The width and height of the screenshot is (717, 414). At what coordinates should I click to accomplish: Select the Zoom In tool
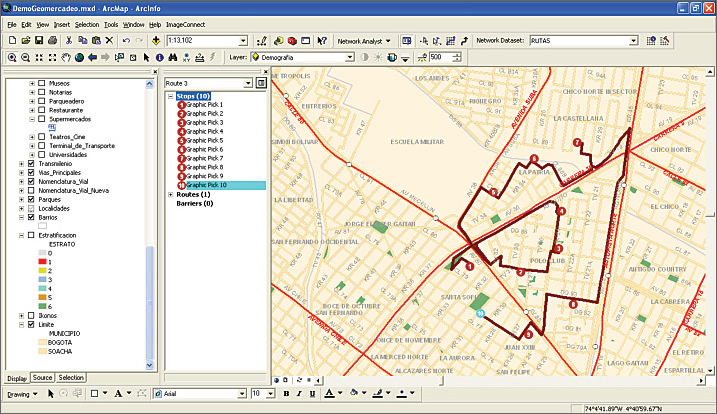(x=12, y=57)
